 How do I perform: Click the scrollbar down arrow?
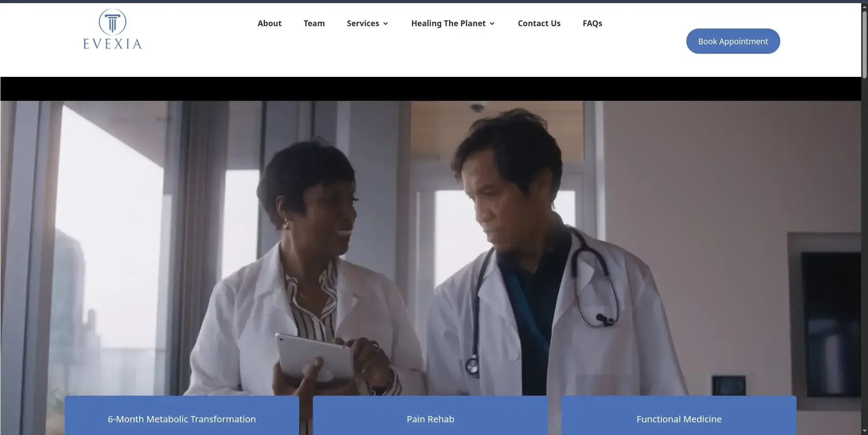click(x=864, y=431)
